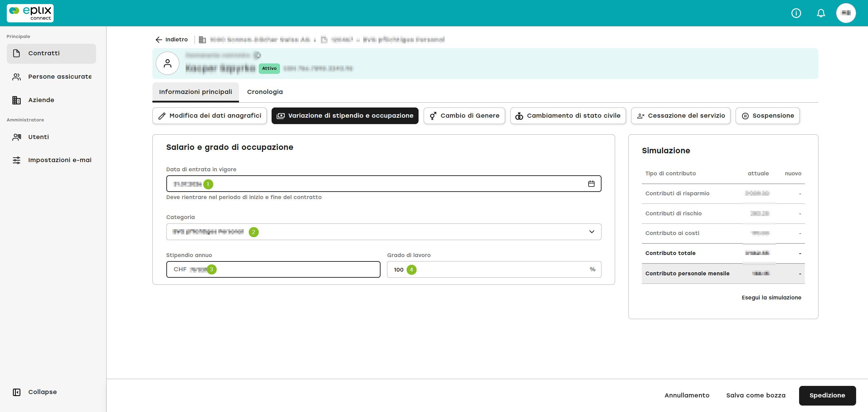This screenshot has height=412, width=868.
Task: Click Annullamento to cancel
Action: tap(687, 395)
